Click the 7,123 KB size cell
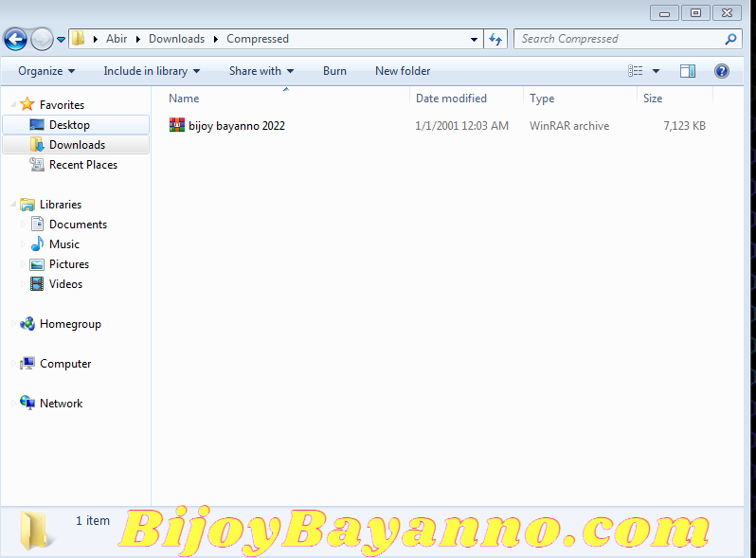Image resolution: width=756 pixels, height=558 pixels. pos(684,126)
